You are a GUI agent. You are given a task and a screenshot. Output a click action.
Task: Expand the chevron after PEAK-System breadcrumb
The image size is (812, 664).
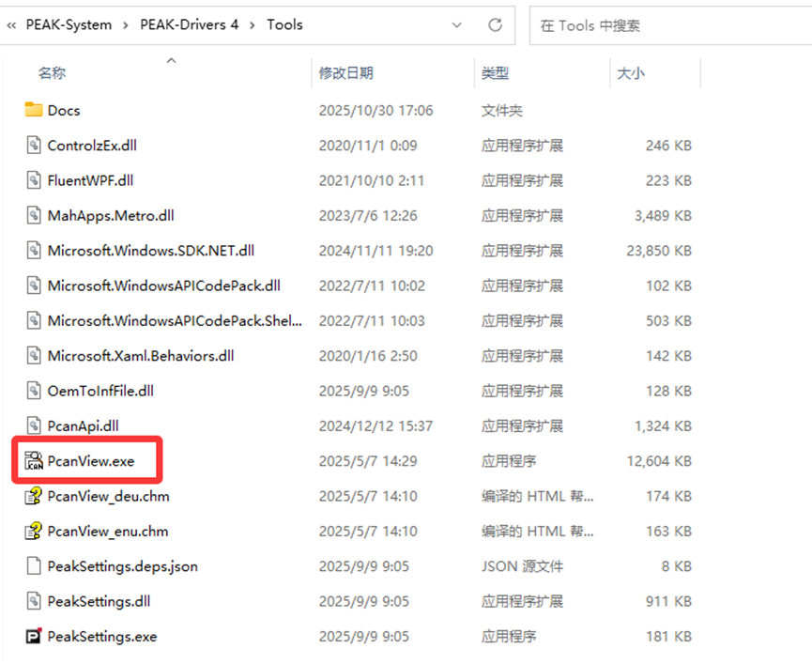click(126, 25)
